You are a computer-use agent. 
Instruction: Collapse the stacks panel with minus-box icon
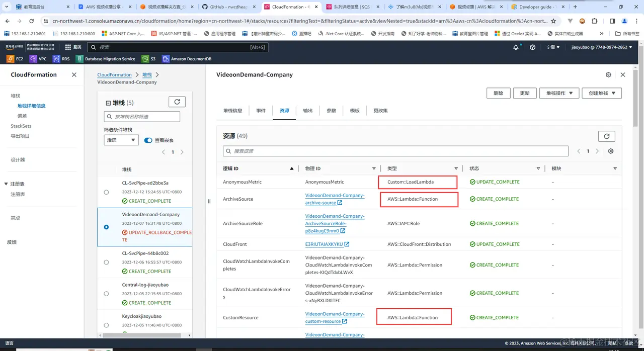pos(108,103)
